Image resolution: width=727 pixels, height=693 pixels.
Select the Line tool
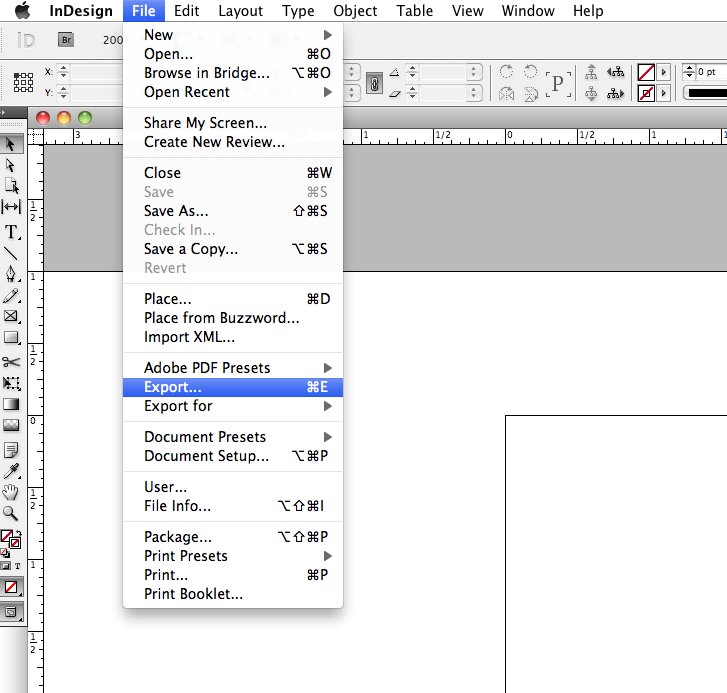coord(11,253)
